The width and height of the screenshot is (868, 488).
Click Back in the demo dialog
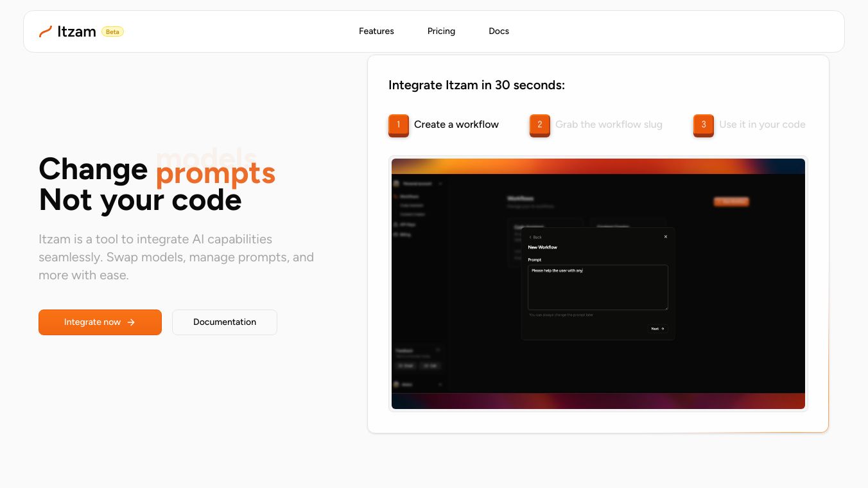pyautogui.click(x=535, y=238)
